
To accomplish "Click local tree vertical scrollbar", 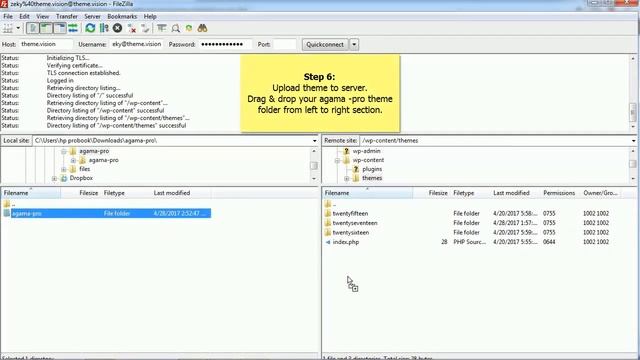I will [x=314, y=165].
